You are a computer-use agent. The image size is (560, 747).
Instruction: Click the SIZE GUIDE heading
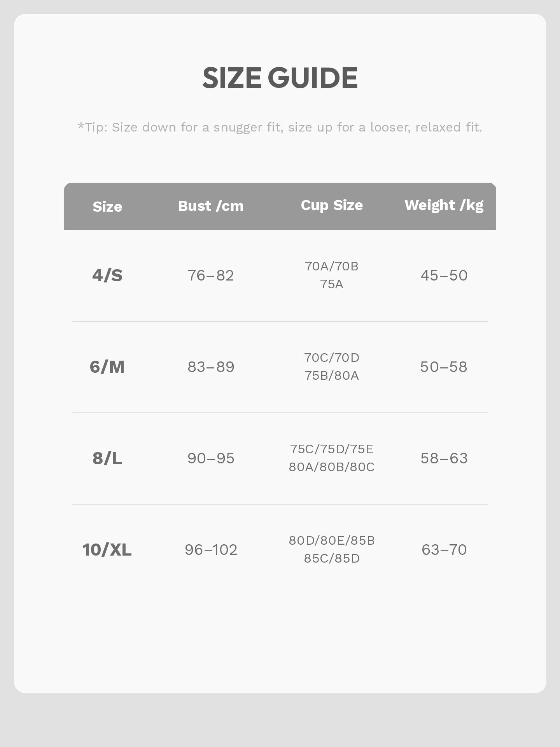280,78
